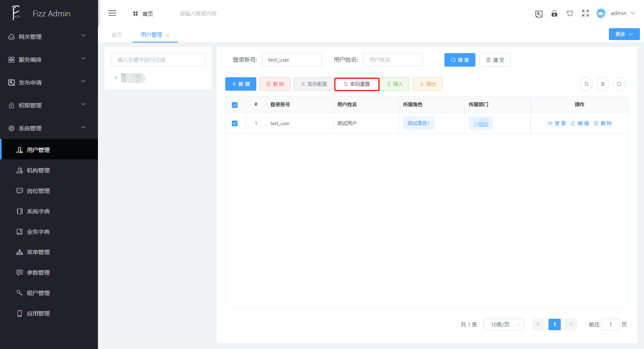Open 应用管理 in the sidebar
Screen dimensions: 644x349
49,313
